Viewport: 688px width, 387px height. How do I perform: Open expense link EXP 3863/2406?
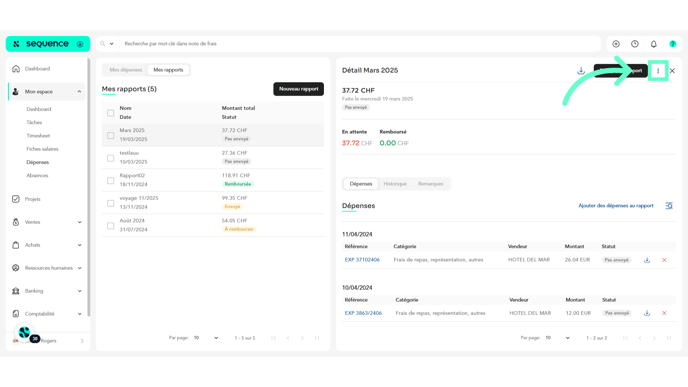coord(363,313)
